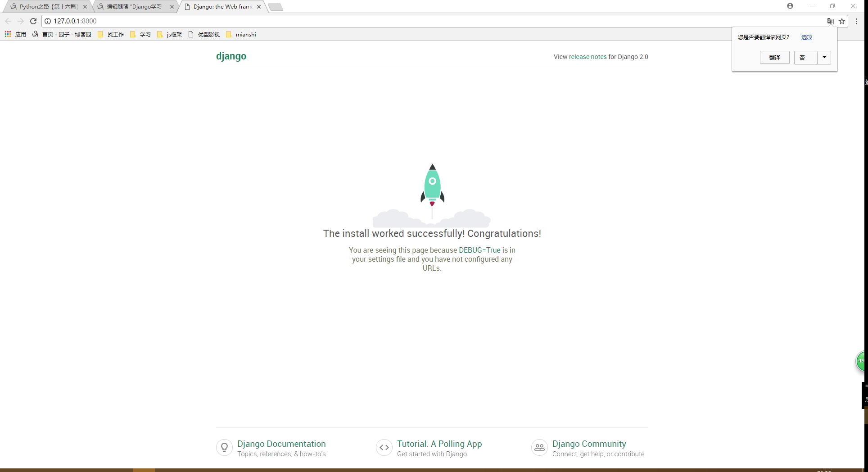This screenshot has height=472, width=868.
Task: Open Chrome three-dot menu
Action: tap(856, 21)
